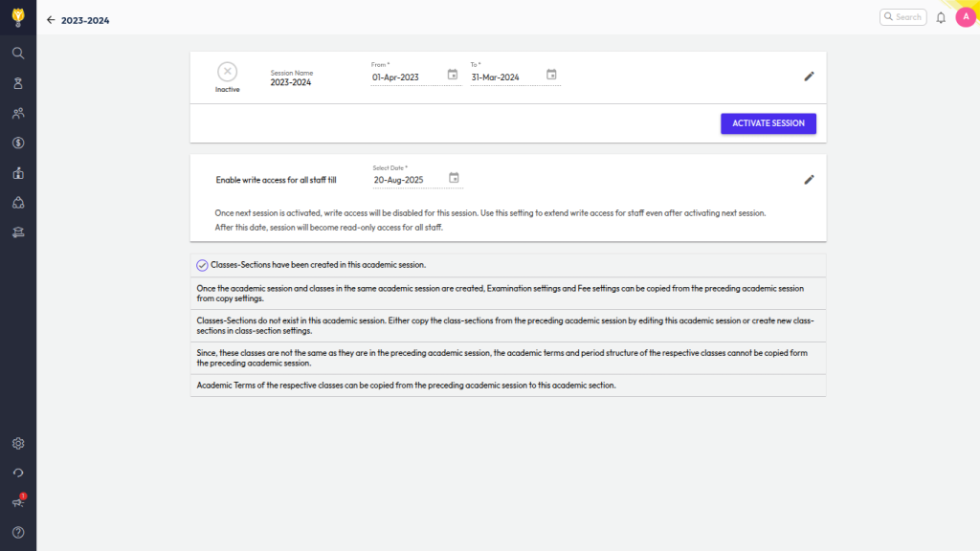Screen dimensions: 980x551
Task: Open the Select Date calendar picker
Action: pyautogui.click(x=455, y=178)
